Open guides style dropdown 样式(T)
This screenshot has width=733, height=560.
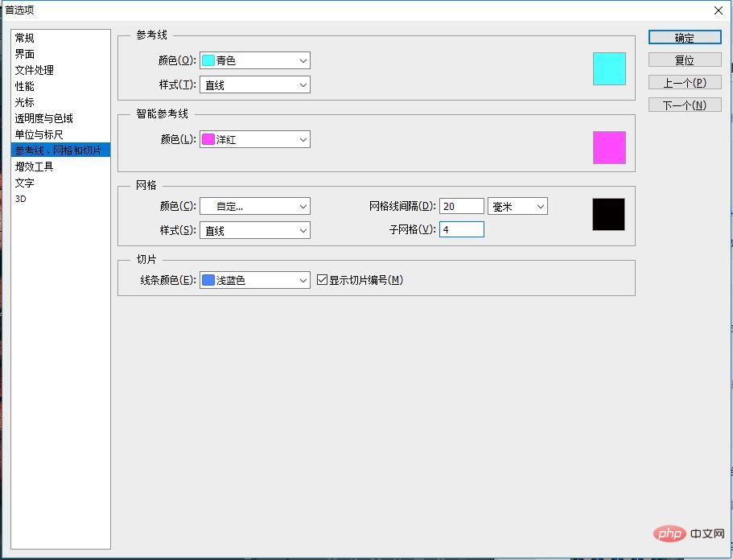[255, 84]
